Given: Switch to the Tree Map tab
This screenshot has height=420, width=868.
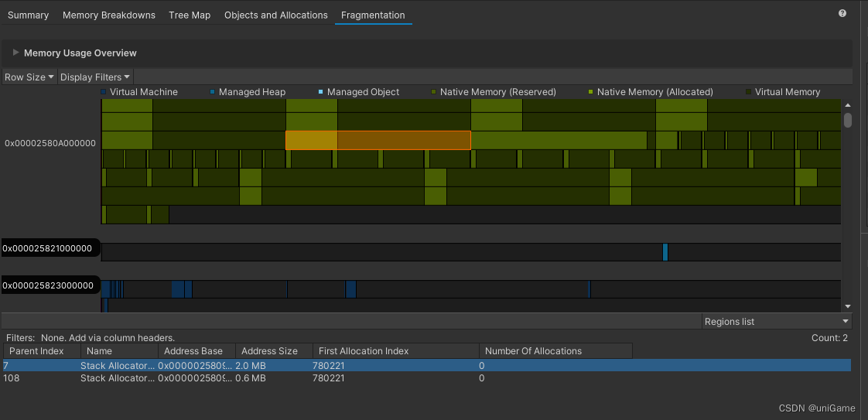Looking at the screenshot, I should click(190, 15).
